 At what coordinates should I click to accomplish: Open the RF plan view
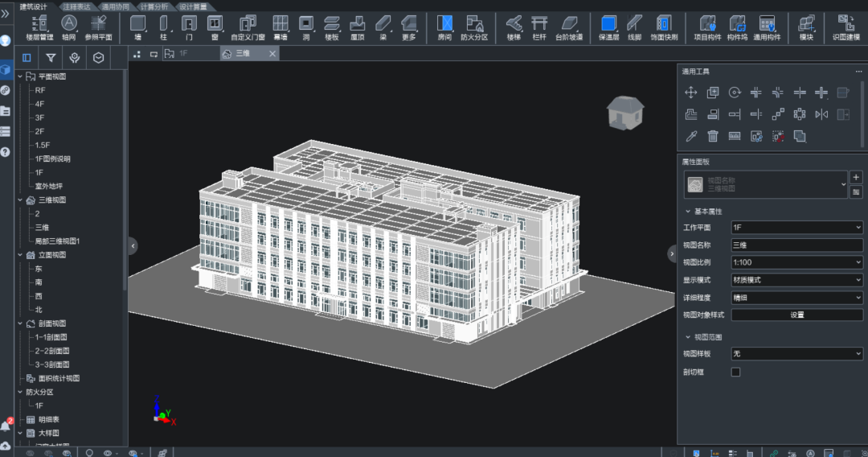40,90
